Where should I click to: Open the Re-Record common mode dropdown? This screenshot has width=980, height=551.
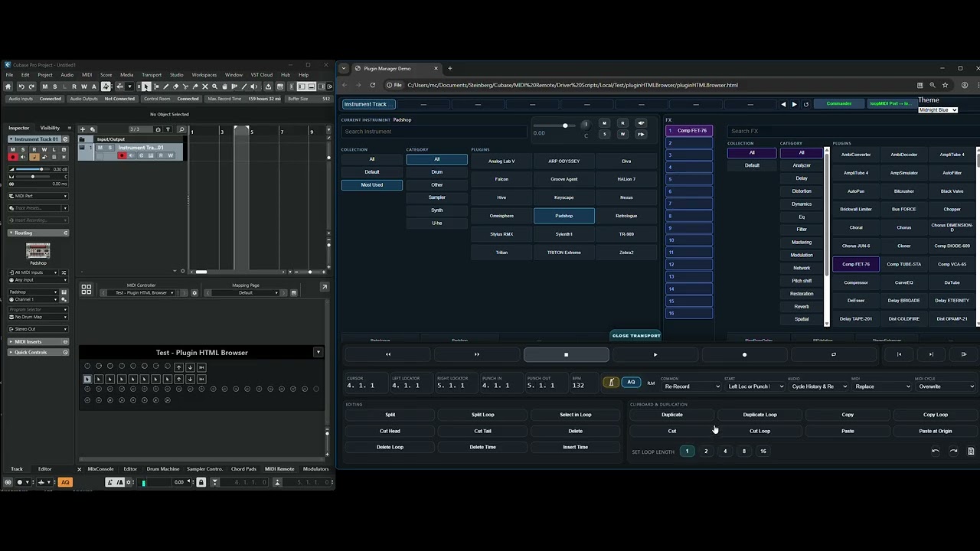coord(691,386)
